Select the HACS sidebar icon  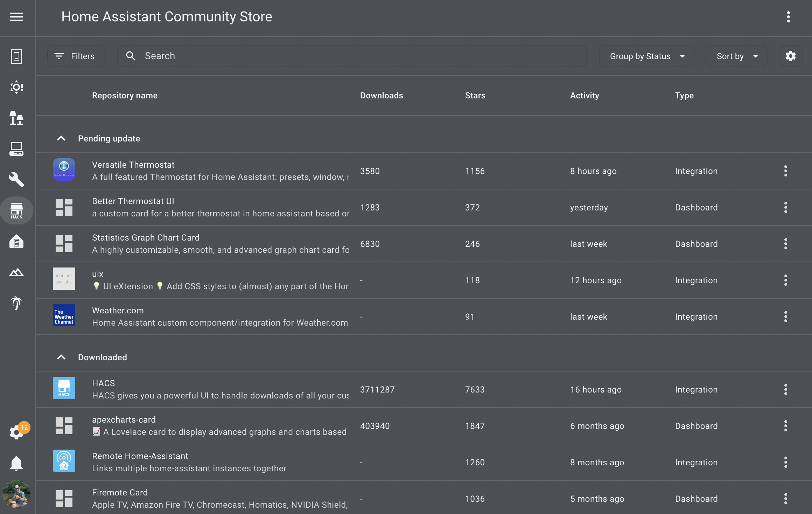pyautogui.click(x=16, y=210)
